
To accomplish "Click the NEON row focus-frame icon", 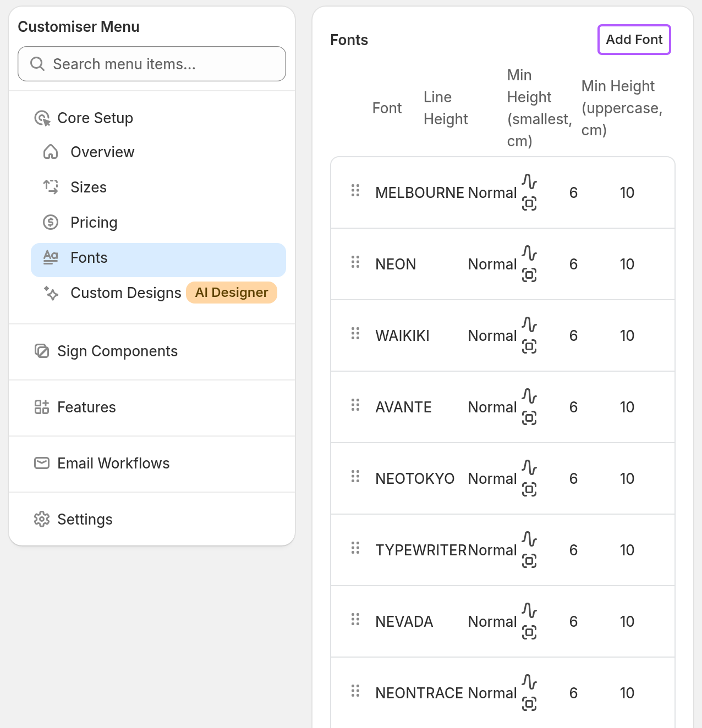I will click(x=529, y=275).
